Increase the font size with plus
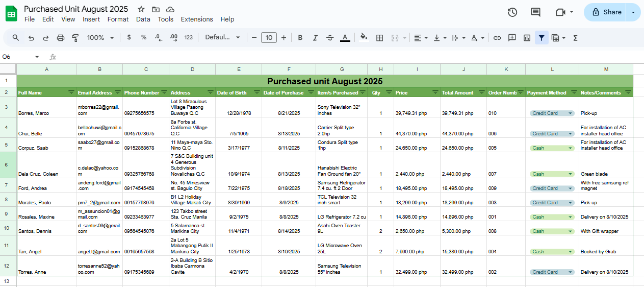The image size is (644, 287). (284, 38)
